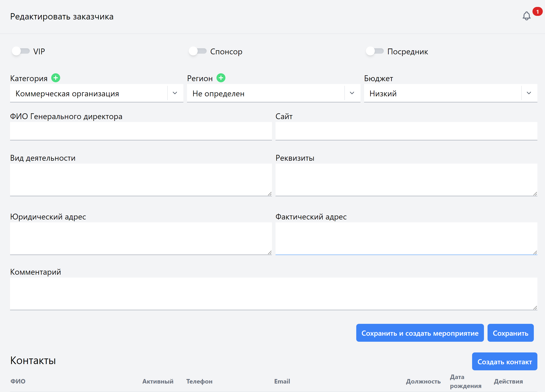Add new region with green plus icon

pyautogui.click(x=221, y=78)
